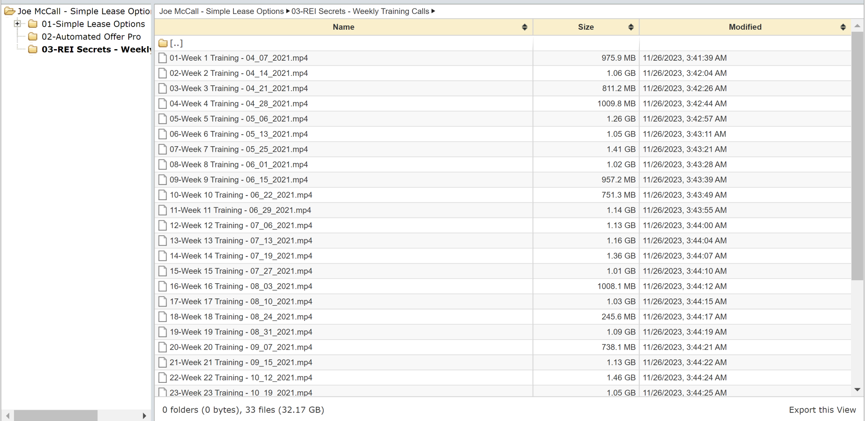Click the file icon for 10-Week 10 Training

coord(162,195)
